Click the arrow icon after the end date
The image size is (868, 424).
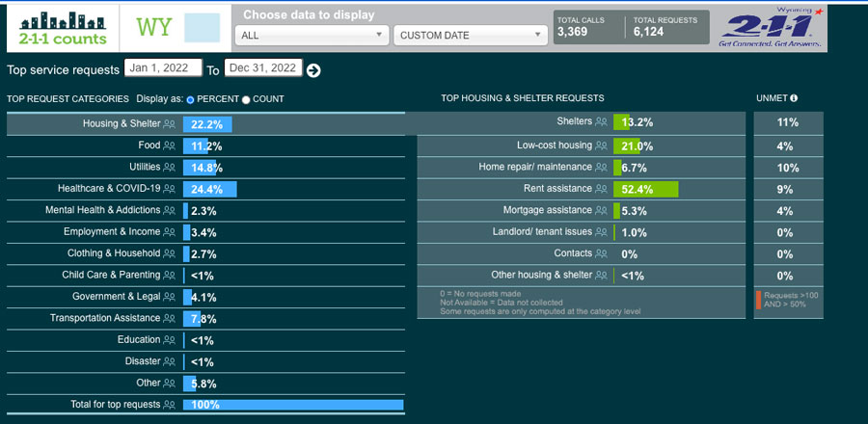(x=313, y=69)
